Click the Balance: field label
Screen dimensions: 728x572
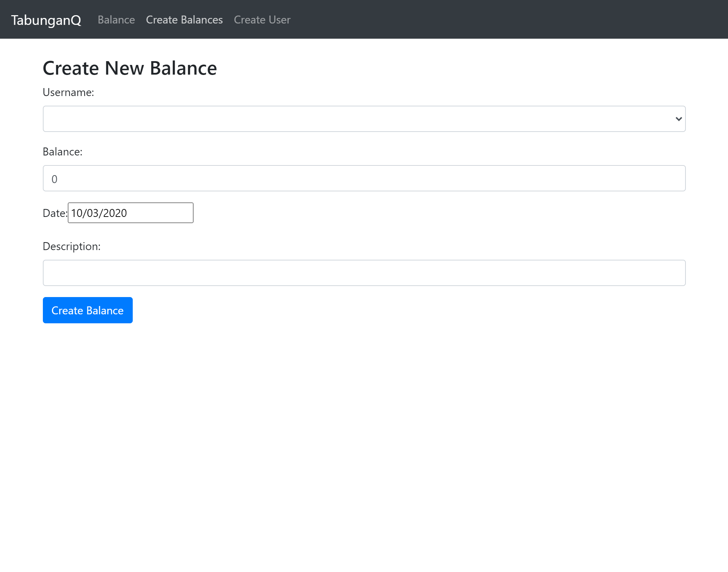(x=62, y=152)
